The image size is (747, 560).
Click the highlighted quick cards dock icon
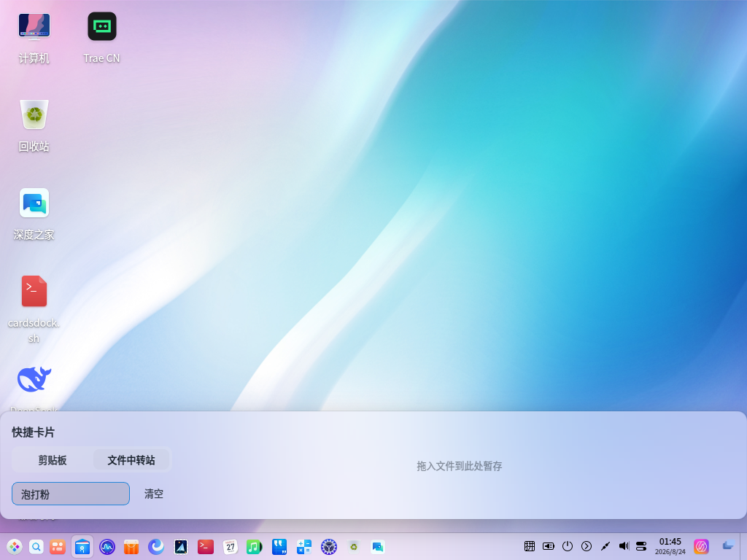click(x=82, y=547)
